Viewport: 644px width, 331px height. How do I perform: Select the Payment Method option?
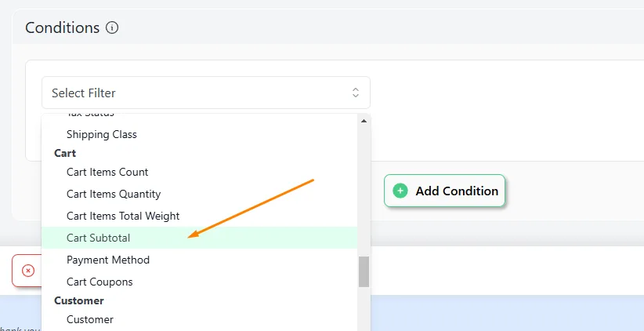point(199,260)
